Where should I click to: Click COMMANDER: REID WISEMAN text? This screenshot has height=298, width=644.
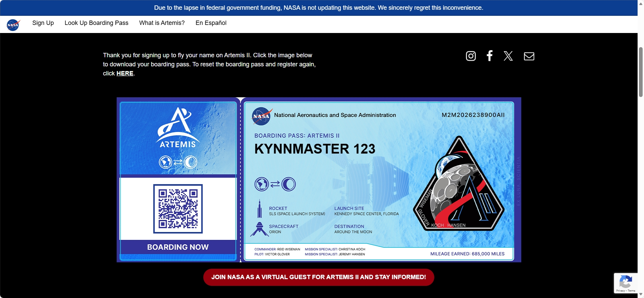pyautogui.click(x=277, y=250)
